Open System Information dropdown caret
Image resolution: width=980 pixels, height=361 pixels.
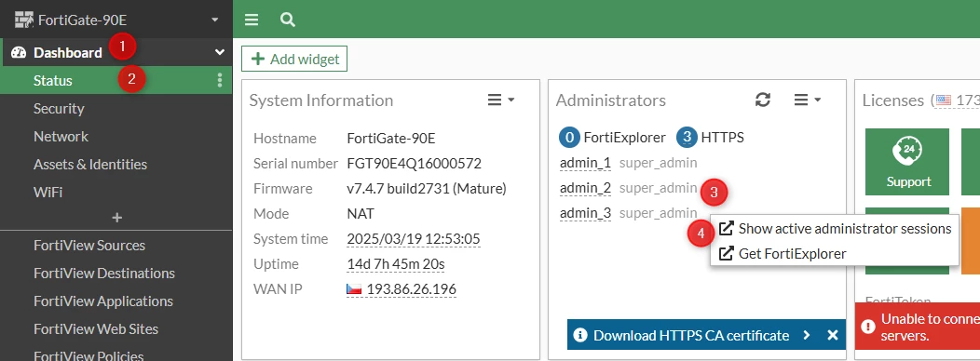click(x=511, y=100)
